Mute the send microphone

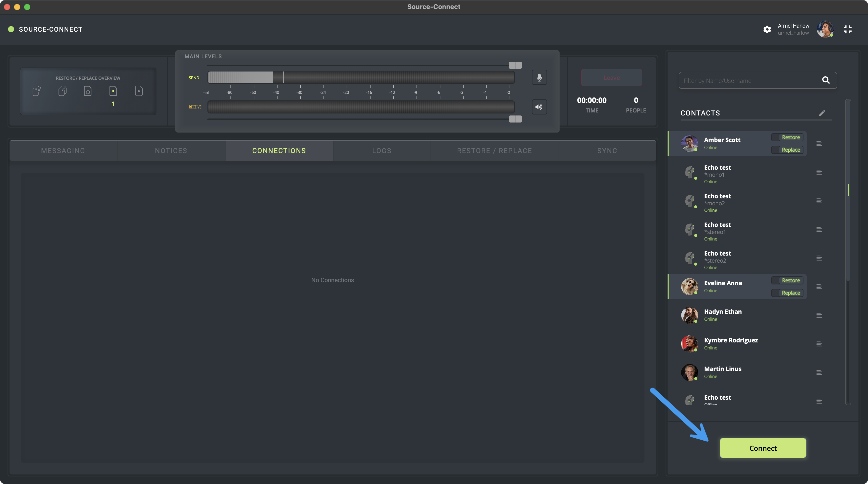539,78
